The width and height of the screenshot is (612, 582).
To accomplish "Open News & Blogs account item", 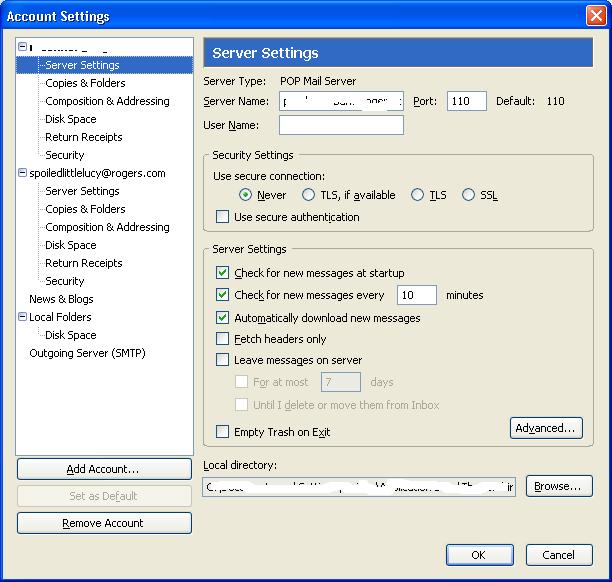I will (x=61, y=299).
